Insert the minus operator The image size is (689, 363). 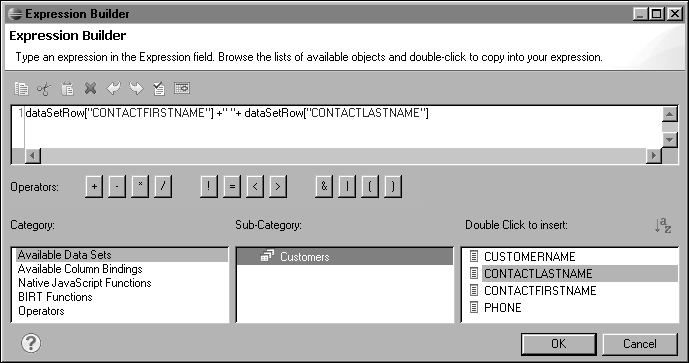(117, 186)
